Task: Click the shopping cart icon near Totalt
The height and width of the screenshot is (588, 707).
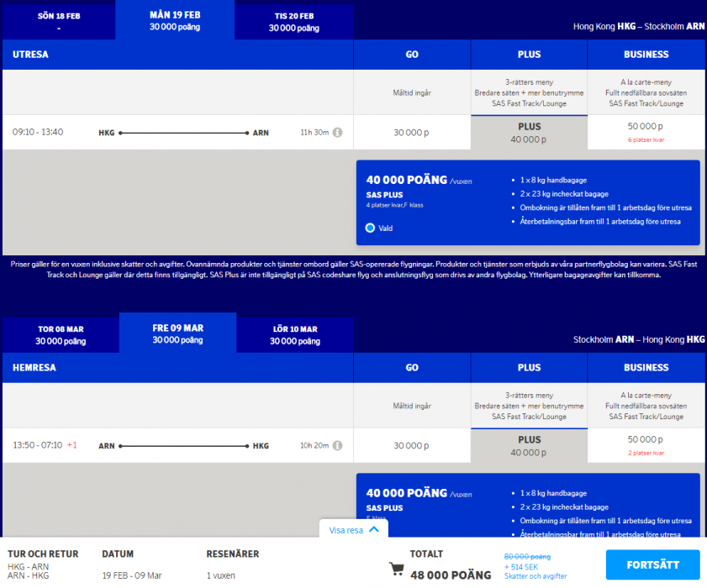Action: point(396,569)
